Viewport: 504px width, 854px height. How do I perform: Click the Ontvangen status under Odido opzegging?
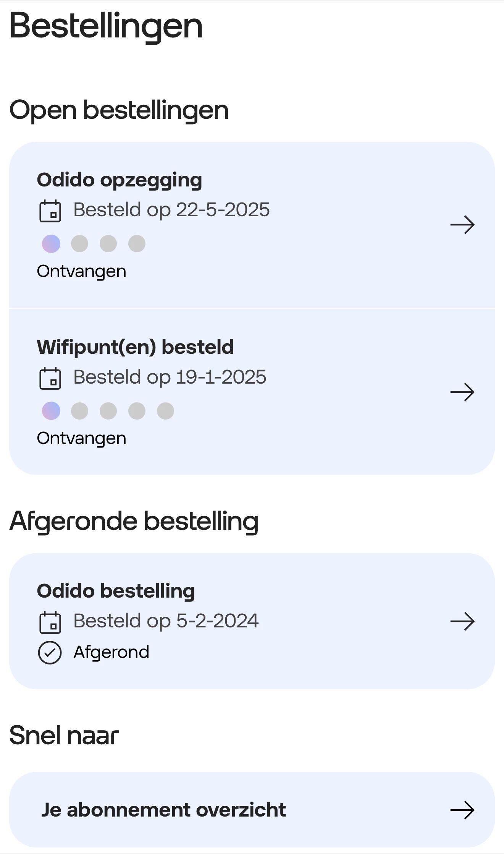pos(81,271)
